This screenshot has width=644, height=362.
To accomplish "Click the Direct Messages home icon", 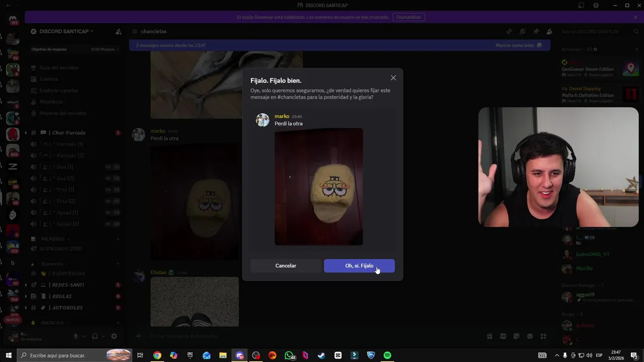I will [13, 20].
